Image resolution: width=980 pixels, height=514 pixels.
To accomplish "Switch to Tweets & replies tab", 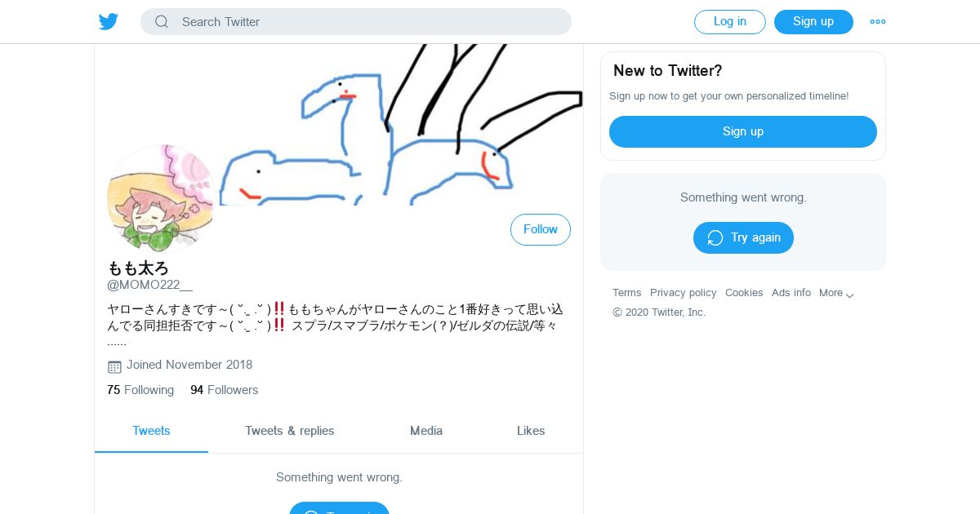I will (290, 431).
